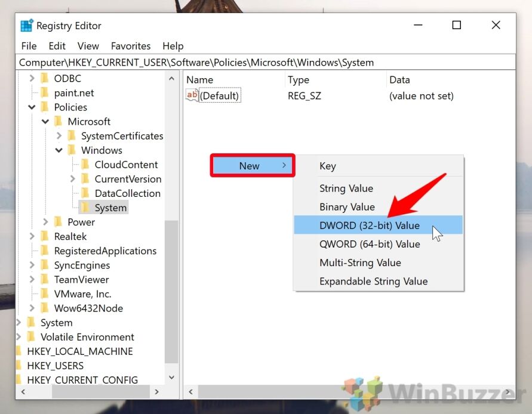Select the HKEY_LOCAL_MACHINE hive

coord(80,351)
